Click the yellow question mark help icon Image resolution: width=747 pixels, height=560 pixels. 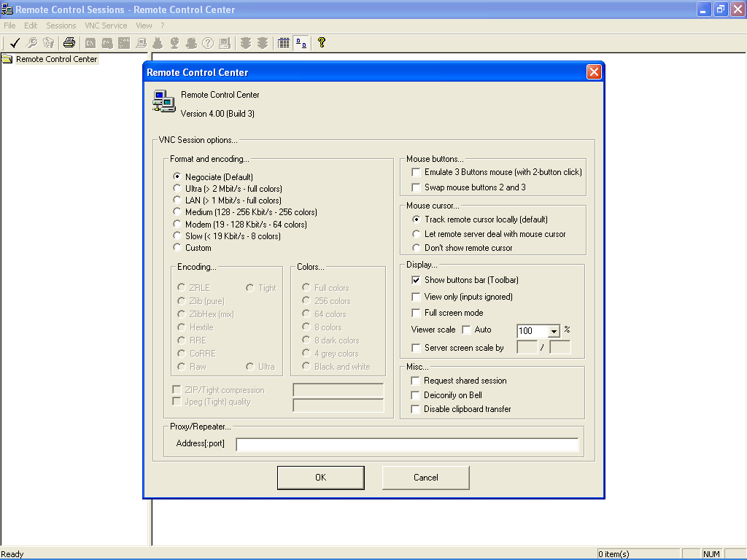(x=322, y=43)
